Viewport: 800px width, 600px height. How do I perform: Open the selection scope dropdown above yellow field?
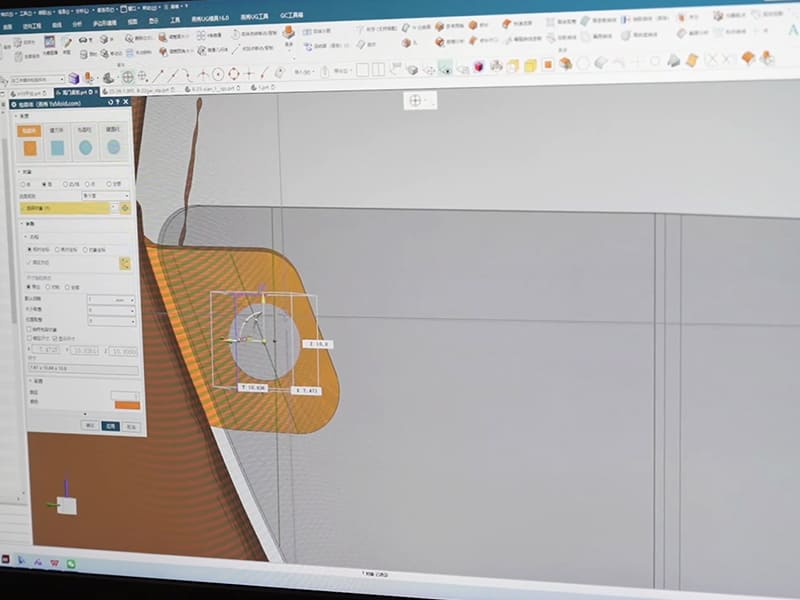tap(106, 196)
